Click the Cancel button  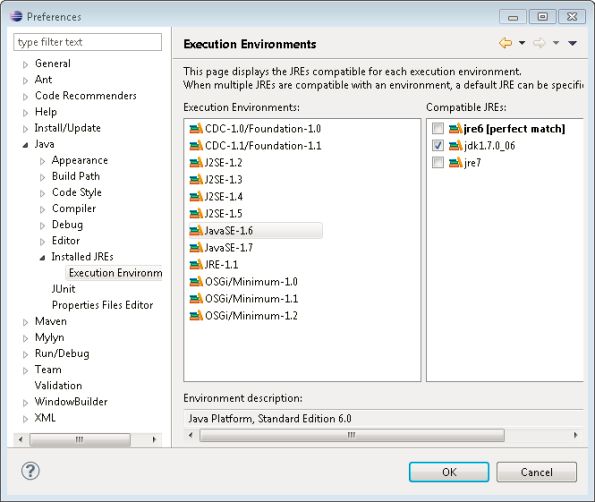(x=537, y=472)
